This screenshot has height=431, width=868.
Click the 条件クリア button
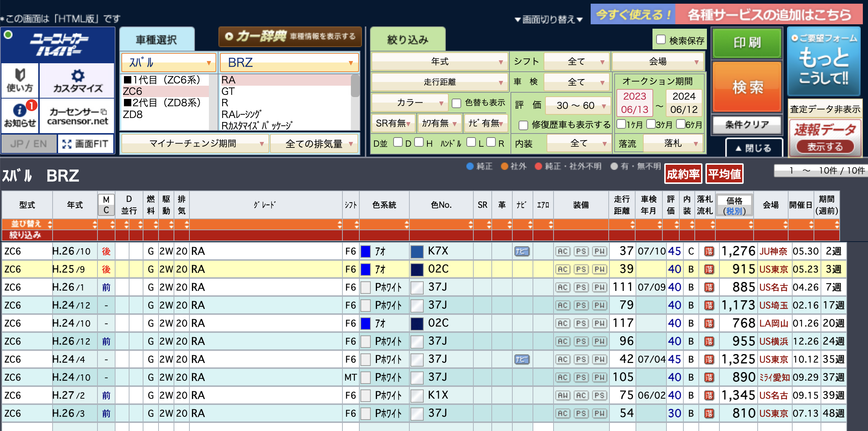[x=747, y=125]
